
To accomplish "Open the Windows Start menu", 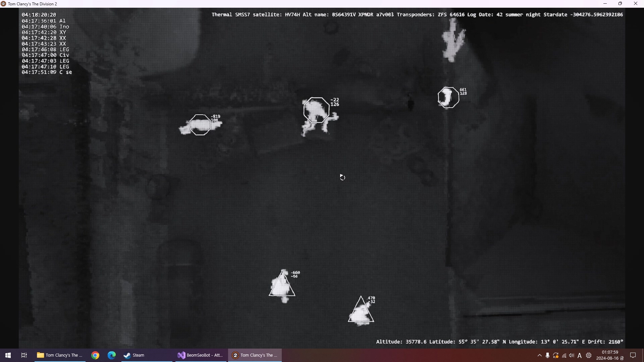I will point(8,355).
